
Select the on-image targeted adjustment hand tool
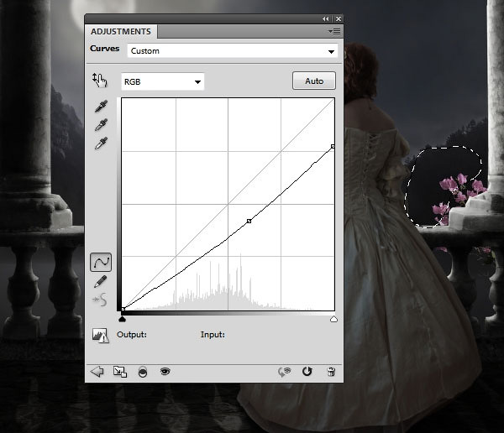point(100,80)
